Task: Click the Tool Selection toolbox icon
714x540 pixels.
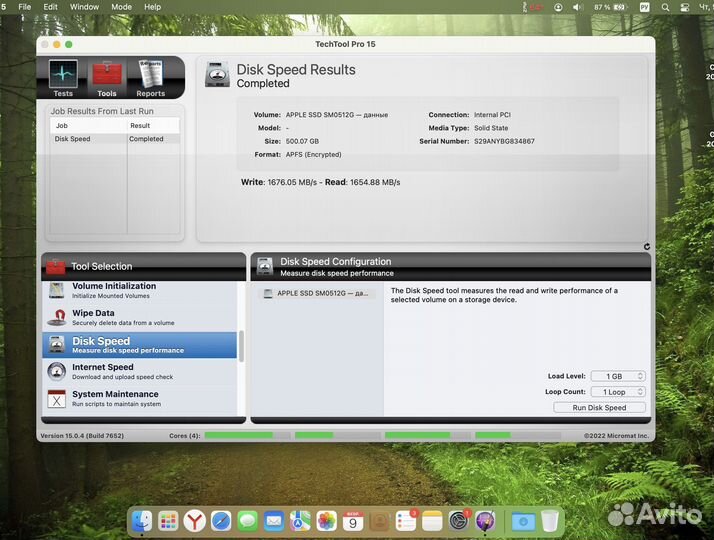Action: (56, 266)
